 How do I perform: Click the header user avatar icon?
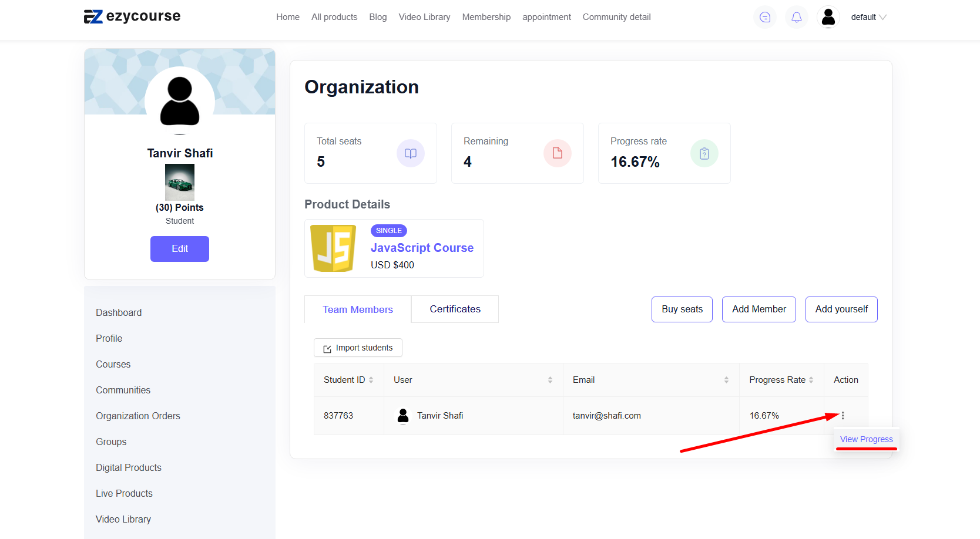click(x=828, y=17)
